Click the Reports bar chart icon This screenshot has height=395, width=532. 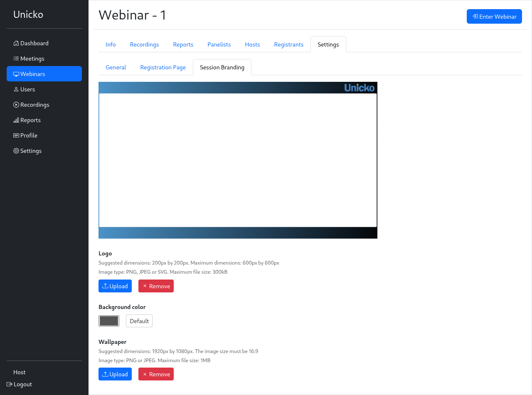16,120
